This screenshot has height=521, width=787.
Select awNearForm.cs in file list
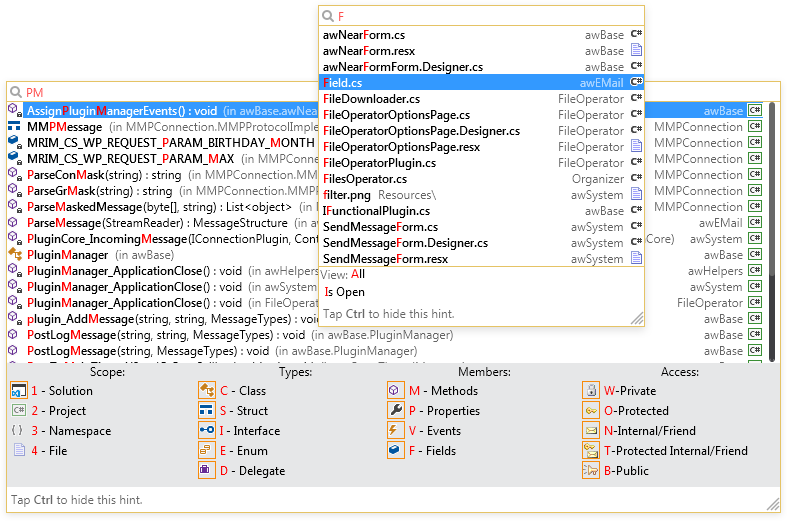(481, 35)
